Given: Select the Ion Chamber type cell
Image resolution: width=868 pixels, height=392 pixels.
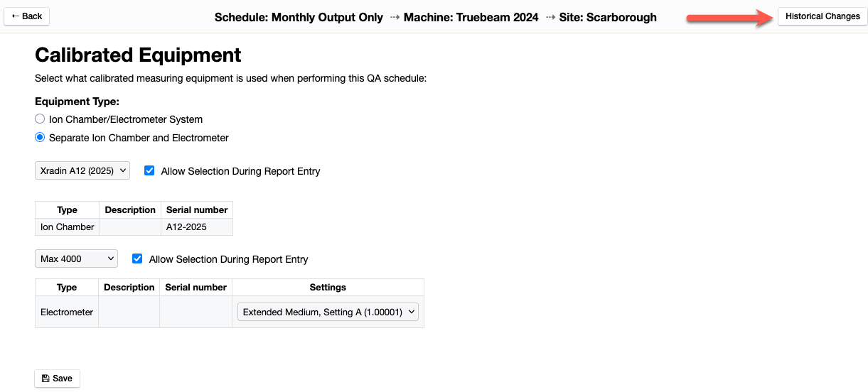Looking at the screenshot, I should pos(67,227).
